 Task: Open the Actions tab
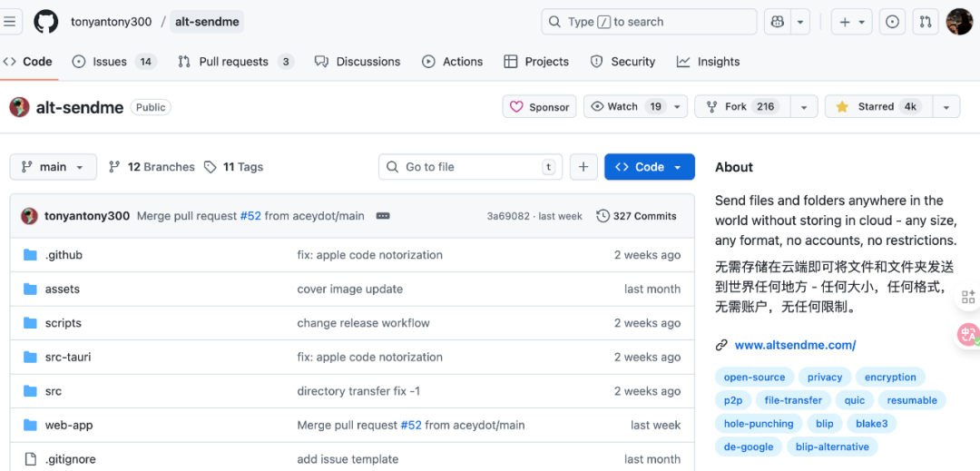click(453, 62)
